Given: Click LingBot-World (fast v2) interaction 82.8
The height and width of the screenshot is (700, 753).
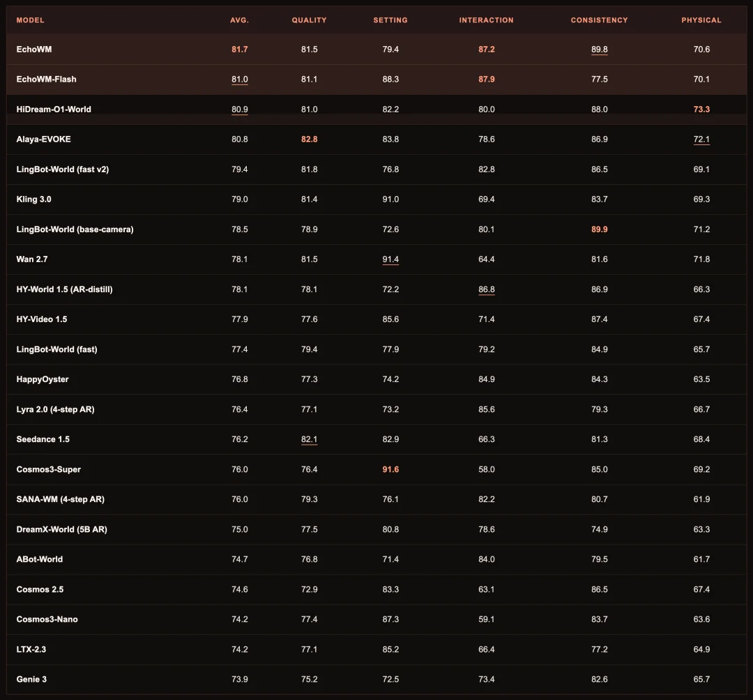Looking at the screenshot, I should coord(487,169).
